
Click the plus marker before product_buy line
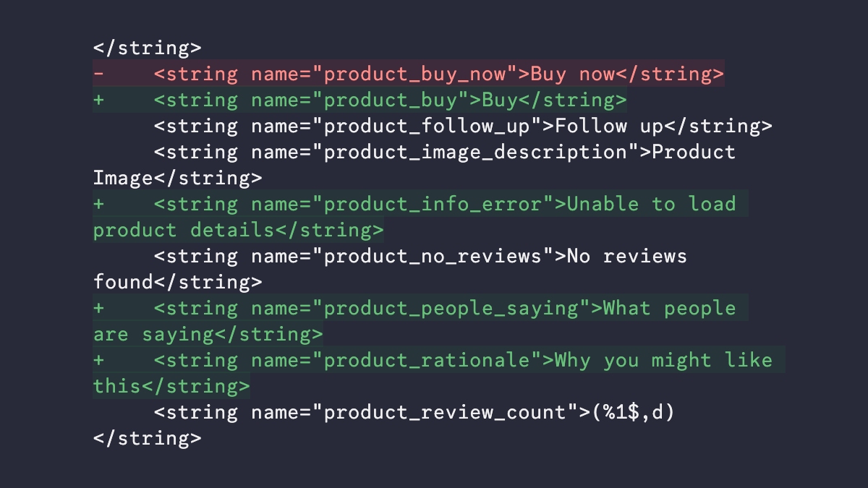(x=98, y=100)
